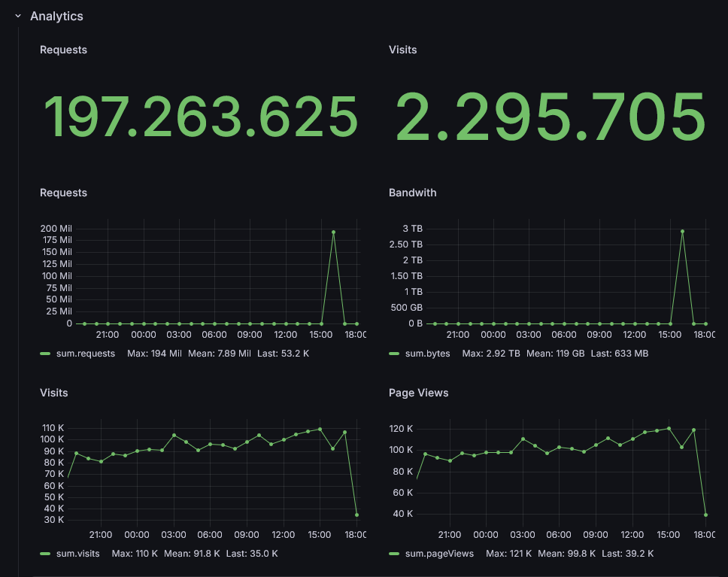This screenshot has width=728, height=577.
Task: Click the '3 TB' y-axis label
Action: tap(413, 229)
